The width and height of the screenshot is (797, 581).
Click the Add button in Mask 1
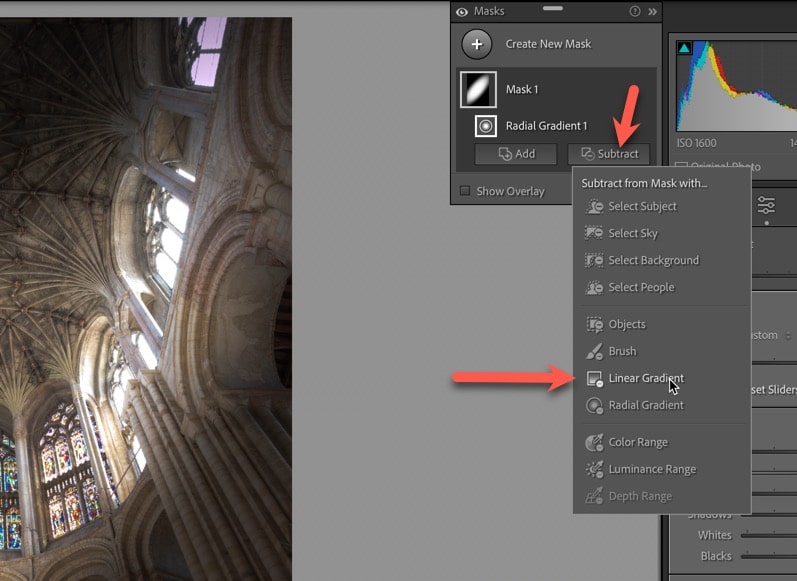(x=515, y=154)
